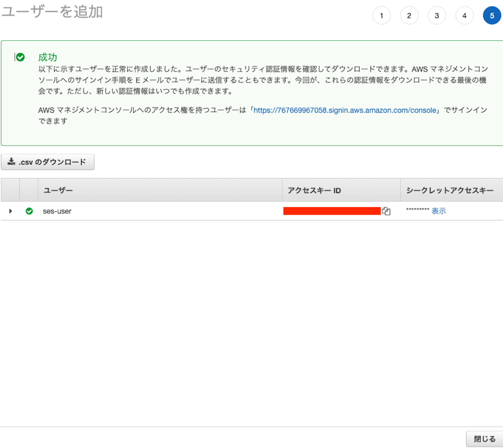Click the step 3 wizard circle
503x448 pixels.
click(x=437, y=15)
